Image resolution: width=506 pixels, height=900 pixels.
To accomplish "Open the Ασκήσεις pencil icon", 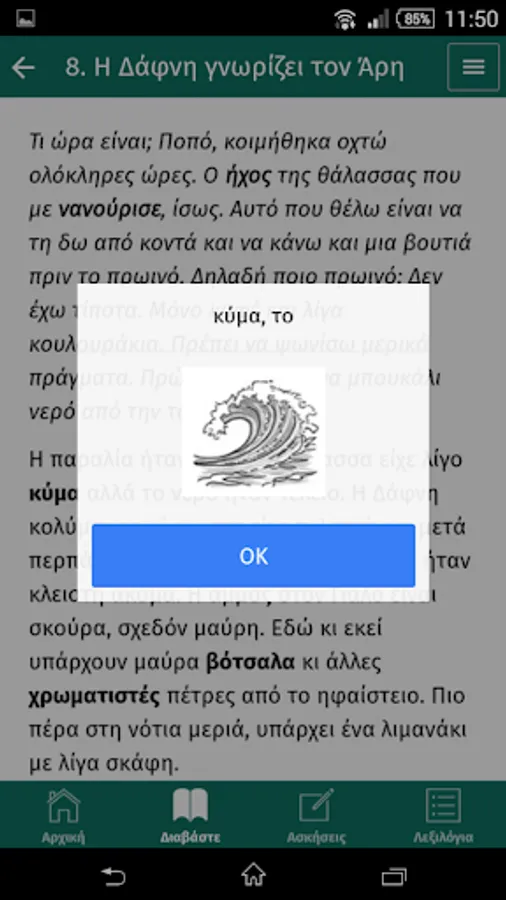I will tap(316, 815).
